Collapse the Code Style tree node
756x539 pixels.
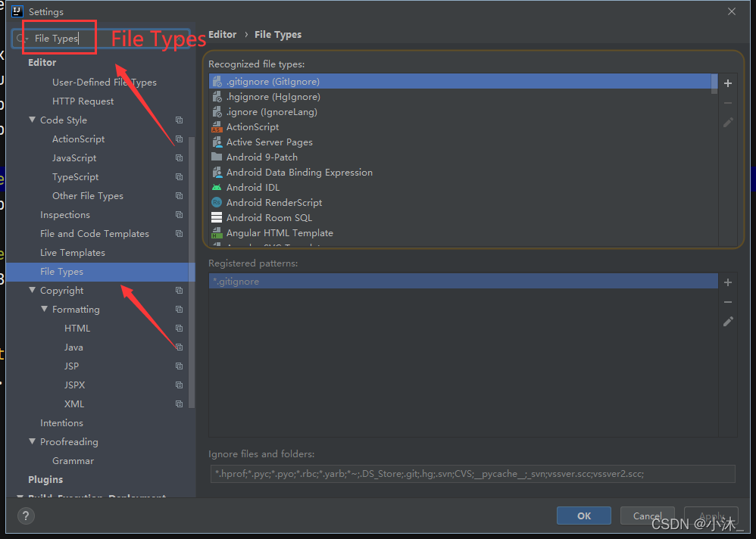pyautogui.click(x=33, y=120)
